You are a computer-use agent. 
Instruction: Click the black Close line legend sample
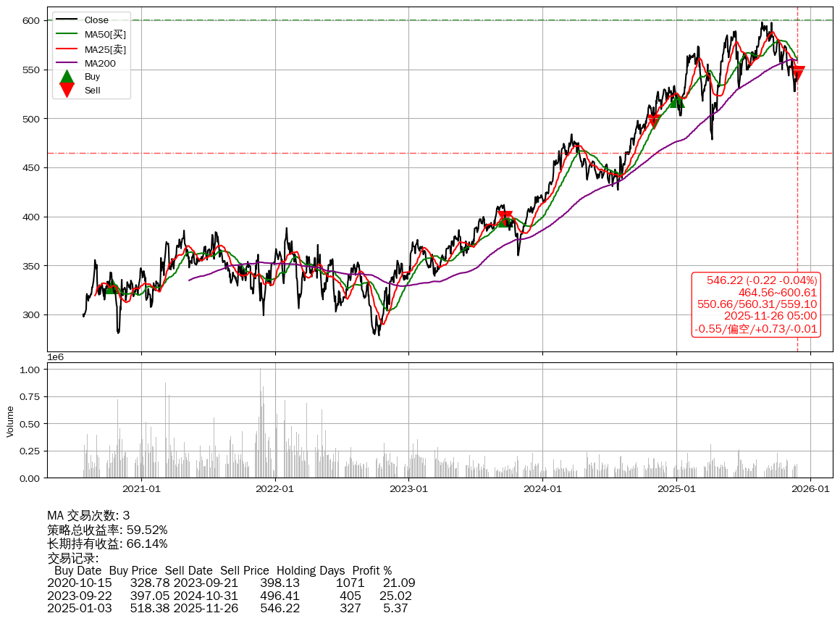[67, 20]
